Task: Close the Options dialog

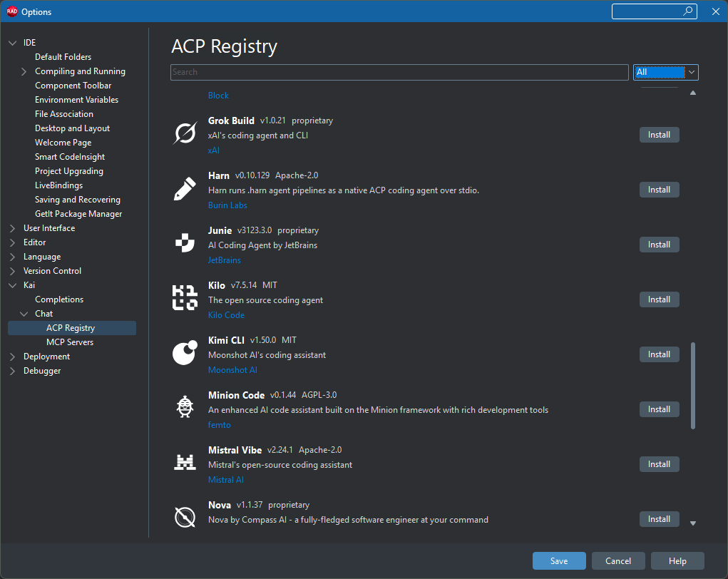Action: point(715,11)
